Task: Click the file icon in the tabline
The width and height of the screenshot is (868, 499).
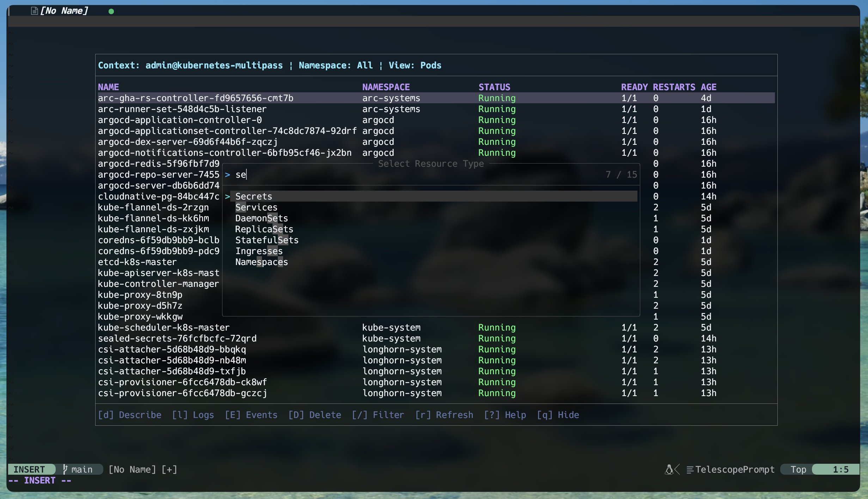Action: click(34, 11)
